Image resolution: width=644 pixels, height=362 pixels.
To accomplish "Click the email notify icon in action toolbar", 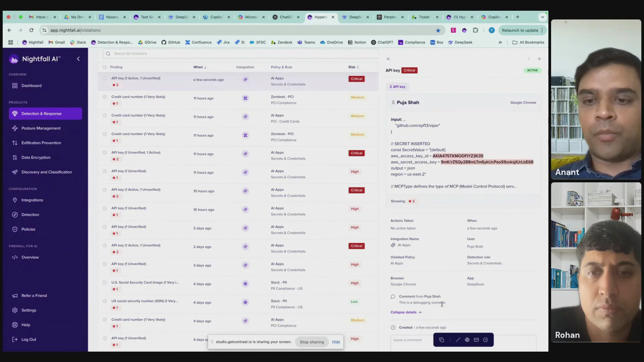I will 476,340.
